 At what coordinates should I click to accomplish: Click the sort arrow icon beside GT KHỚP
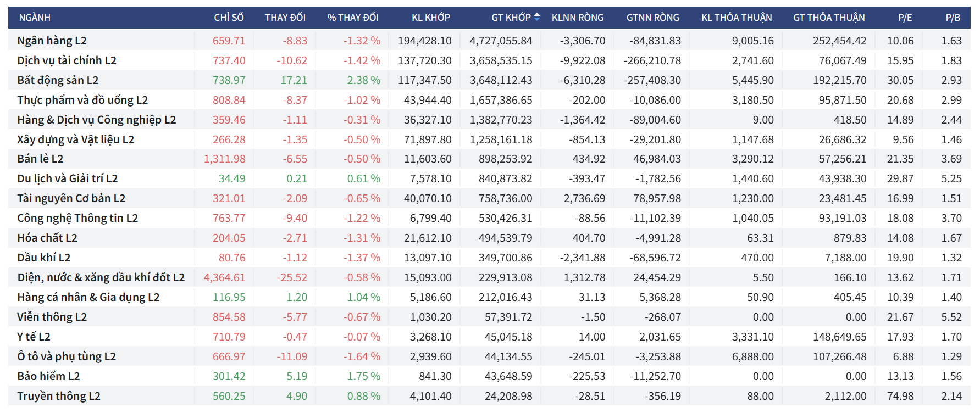point(537,17)
